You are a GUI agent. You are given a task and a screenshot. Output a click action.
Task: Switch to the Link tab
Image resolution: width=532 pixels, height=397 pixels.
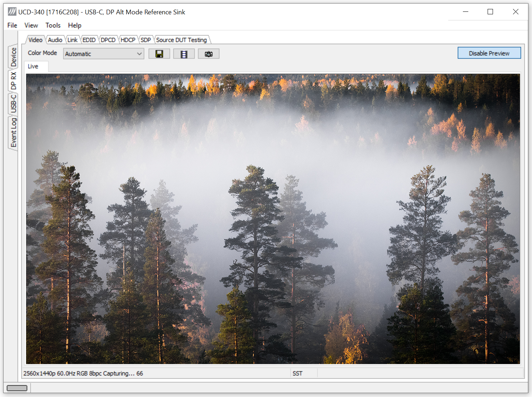pyautogui.click(x=73, y=40)
